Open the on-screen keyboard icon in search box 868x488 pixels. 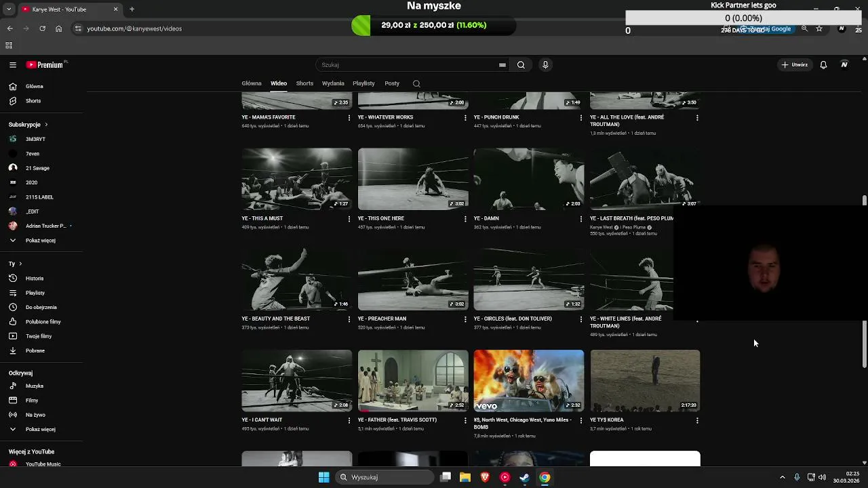pyautogui.click(x=502, y=65)
